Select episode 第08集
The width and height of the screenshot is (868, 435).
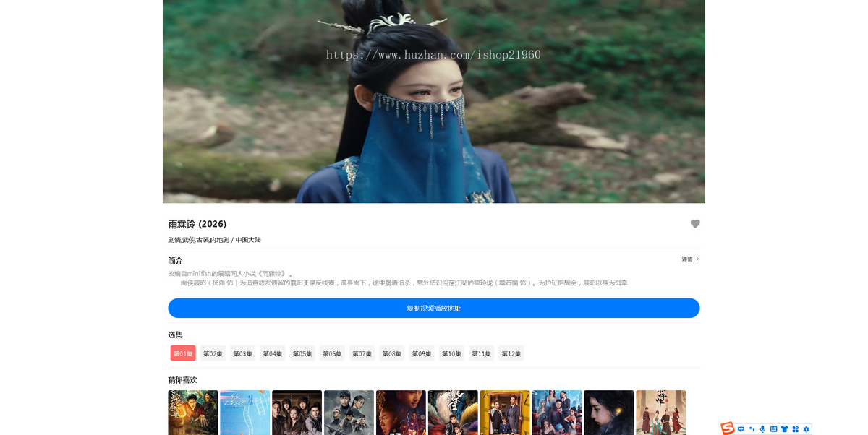click(x=392, y=353)
